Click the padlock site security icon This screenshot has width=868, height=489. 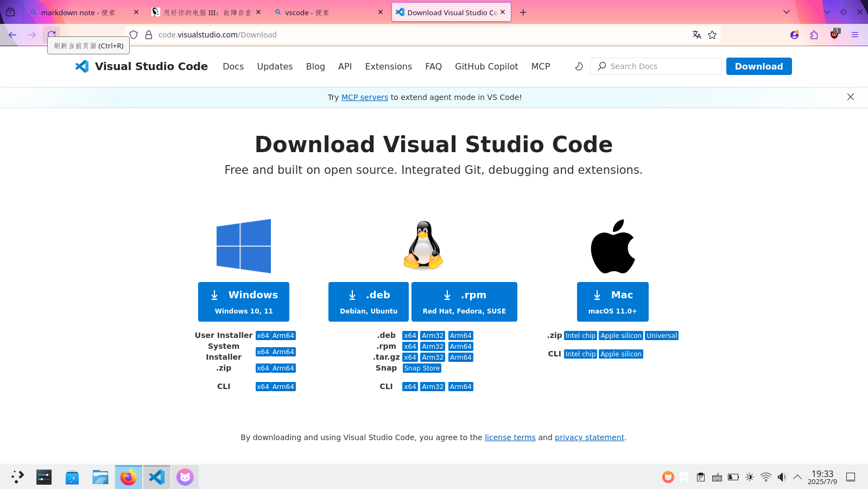(149, 35)
